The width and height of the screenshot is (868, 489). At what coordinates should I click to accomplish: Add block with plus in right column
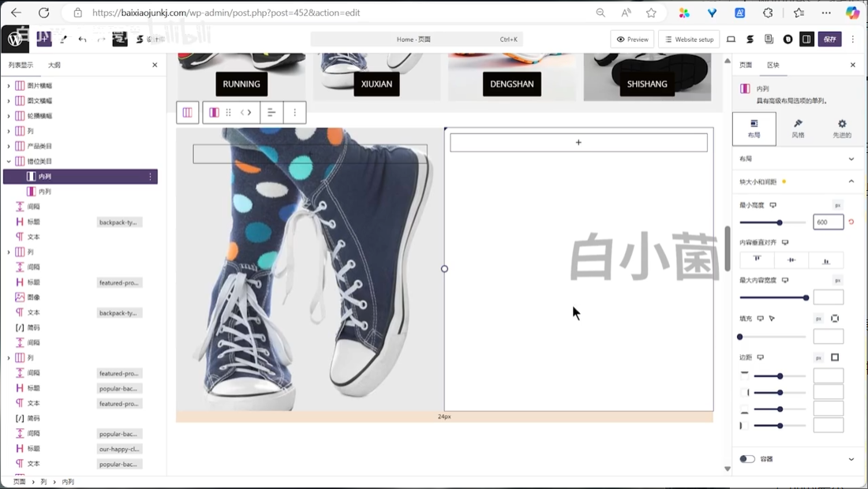pos(578,143)
